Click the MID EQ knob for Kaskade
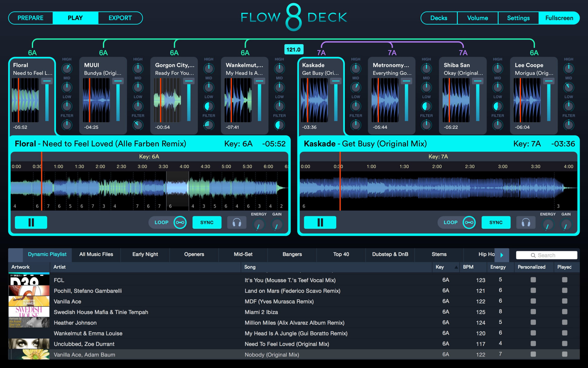 (356, 87)
